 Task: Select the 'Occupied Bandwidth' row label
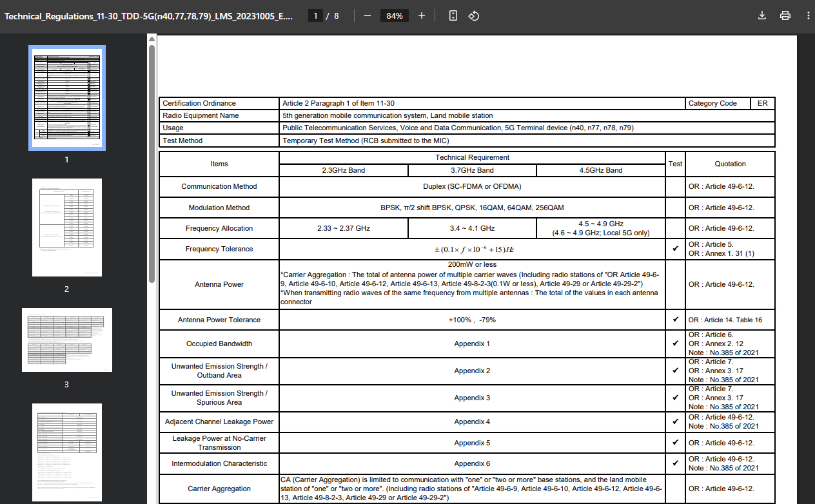point(219,344)
